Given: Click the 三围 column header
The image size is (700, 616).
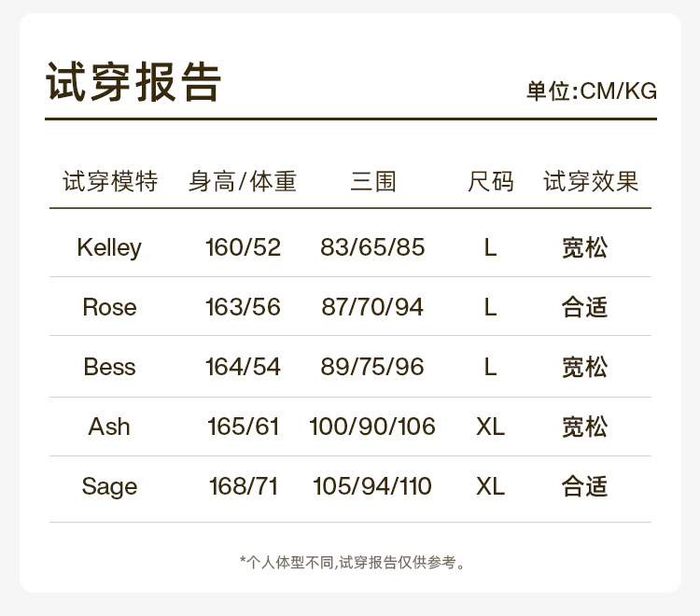Looking at the screenshot, I should (373, 181).
